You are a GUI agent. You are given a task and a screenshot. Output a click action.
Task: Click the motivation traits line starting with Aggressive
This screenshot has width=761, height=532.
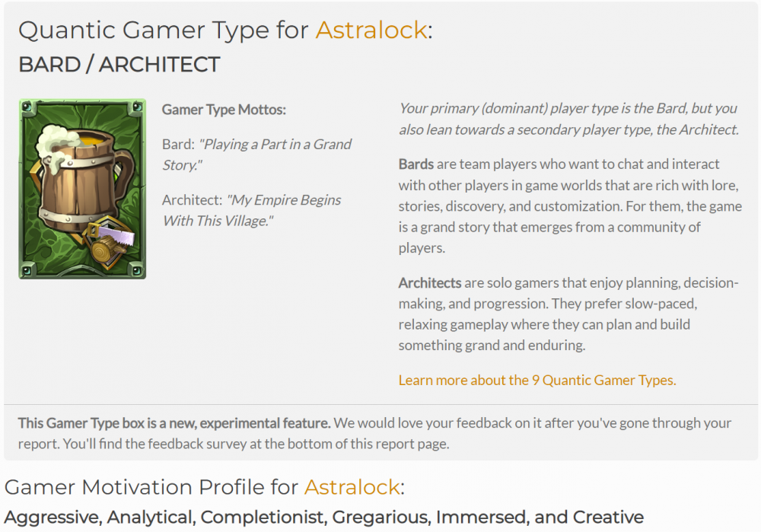323,518
